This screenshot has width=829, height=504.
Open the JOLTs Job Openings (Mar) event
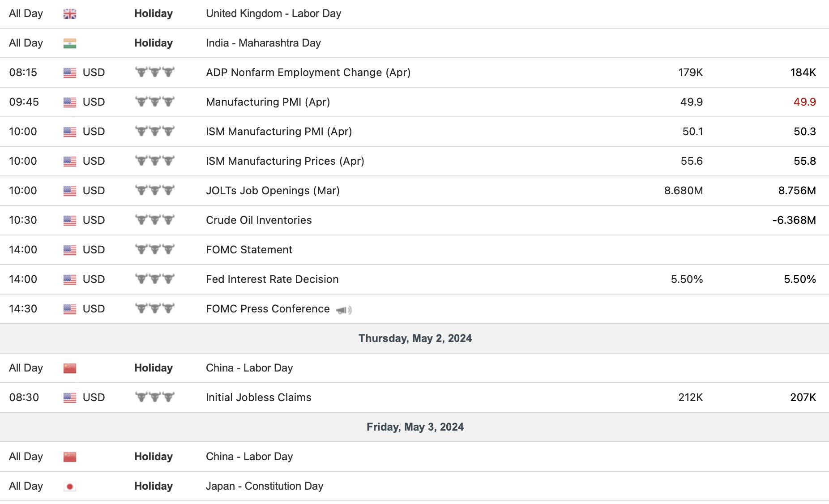(273, 191)
